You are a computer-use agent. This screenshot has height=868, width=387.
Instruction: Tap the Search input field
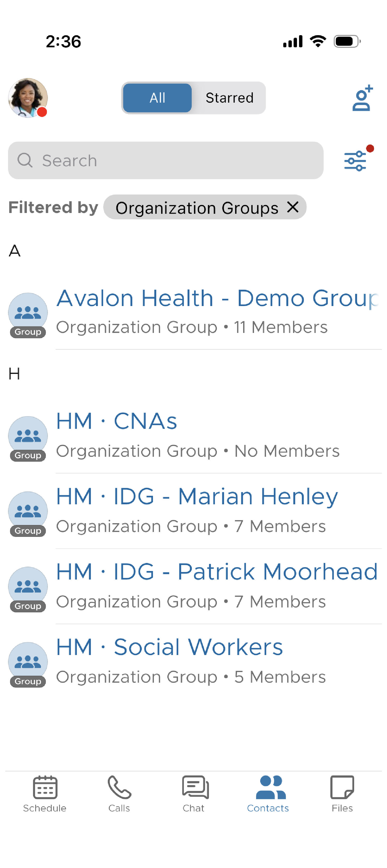pos(135,160)
